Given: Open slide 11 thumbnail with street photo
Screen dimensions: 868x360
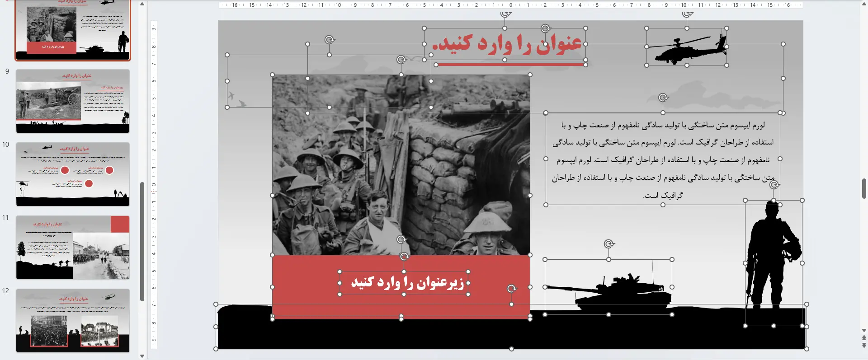Looking at the screenshot, I should click(x=73, y=248).
